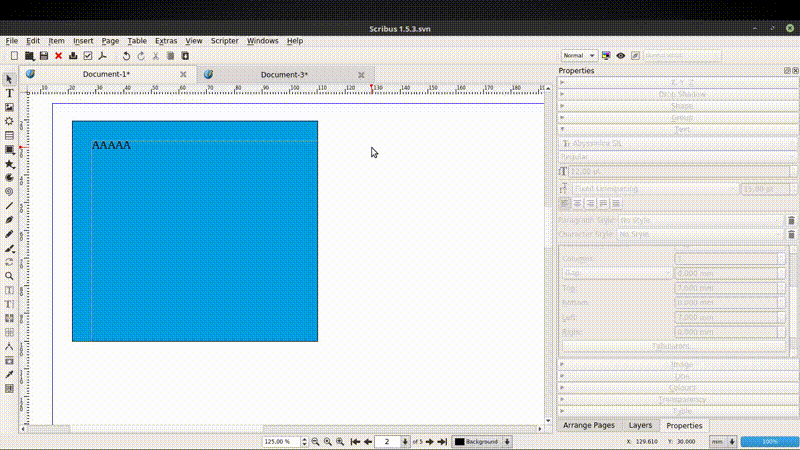The height and width of the screenshot is (450, 800).
Task: Toggle preview mode eye icon
Action: pos(621,56)
